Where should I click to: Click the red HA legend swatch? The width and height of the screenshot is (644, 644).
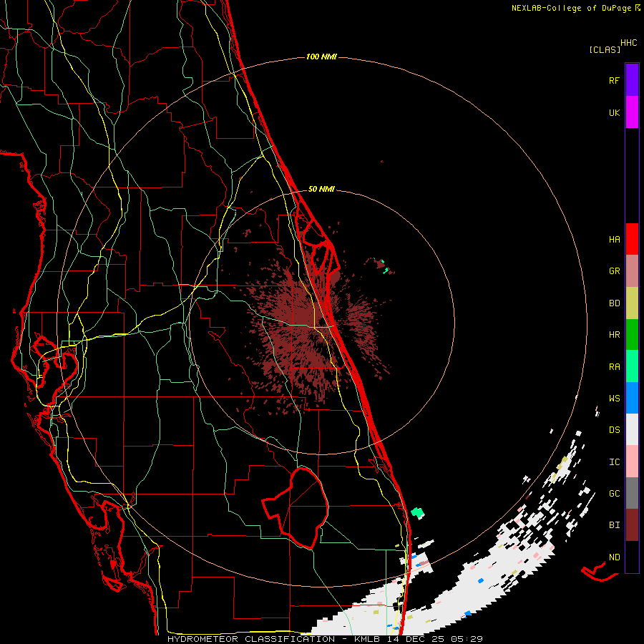coord(632,239)
